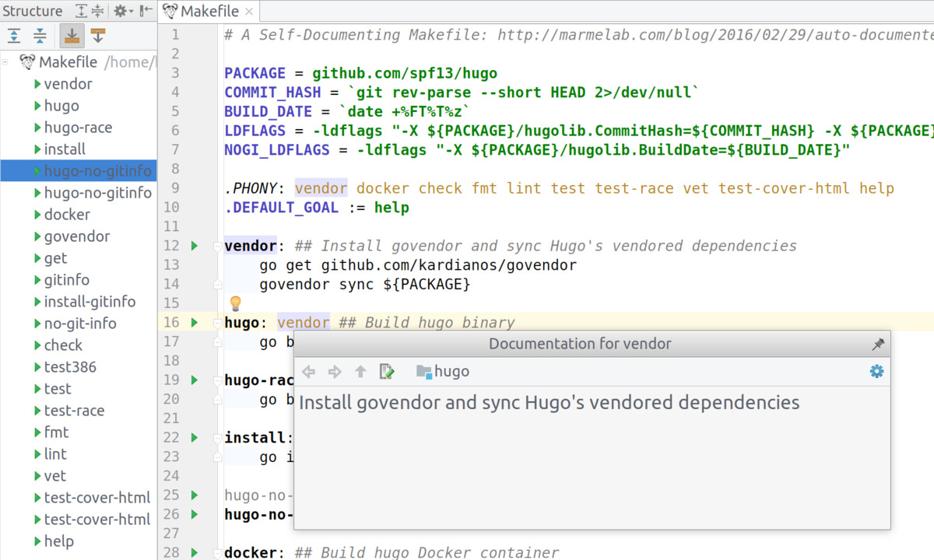Screen dimensions: 934x560
Task: Hide the Structure panel with the hide icon
Action: (x=146, y=11)
